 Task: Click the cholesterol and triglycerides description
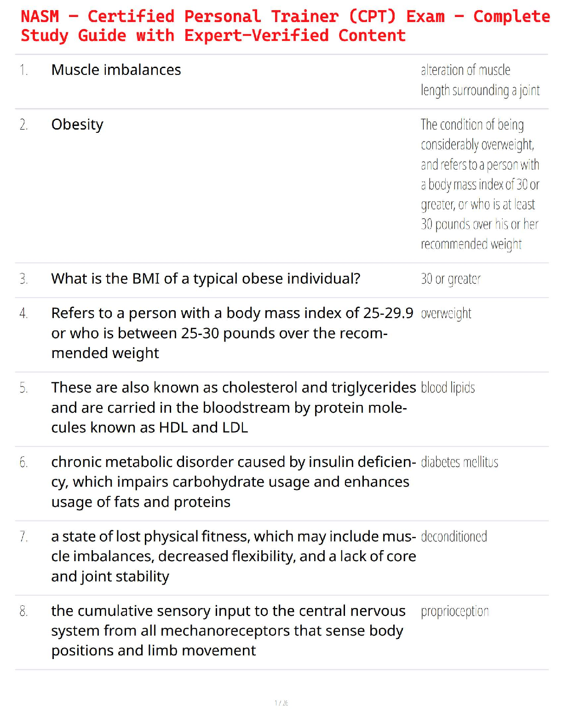(233, 407)
